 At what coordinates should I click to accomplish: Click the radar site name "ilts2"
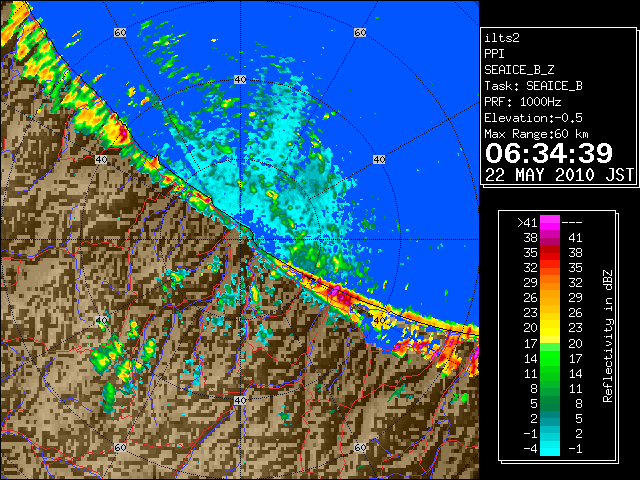click(502, 38)
